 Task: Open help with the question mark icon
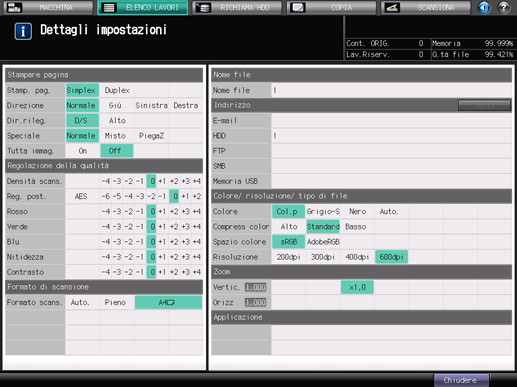(x=504, y=7)
